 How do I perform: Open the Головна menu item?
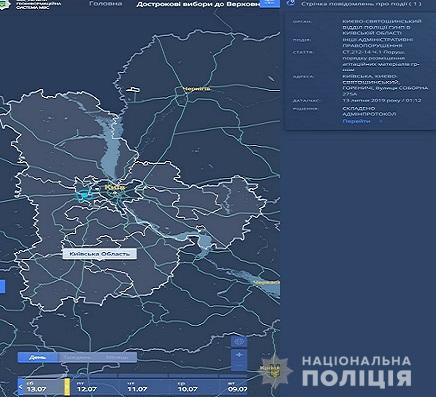coord(106,4)
